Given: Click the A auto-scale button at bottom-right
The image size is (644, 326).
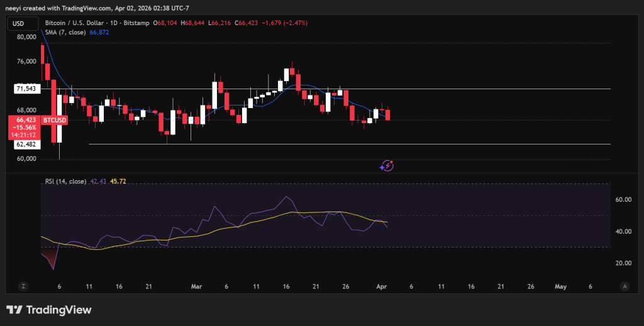Looking at the screenshot, I should (624, 286).
